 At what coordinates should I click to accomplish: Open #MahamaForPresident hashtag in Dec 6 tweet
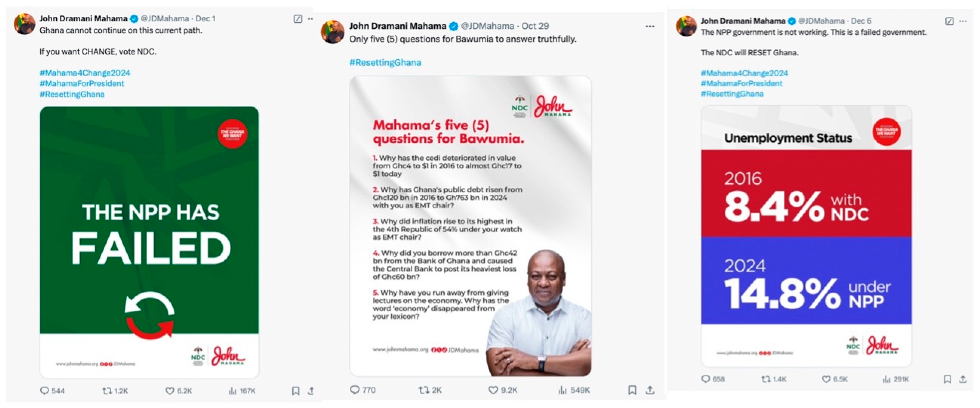pyautogui.click(x=741, y=83)
